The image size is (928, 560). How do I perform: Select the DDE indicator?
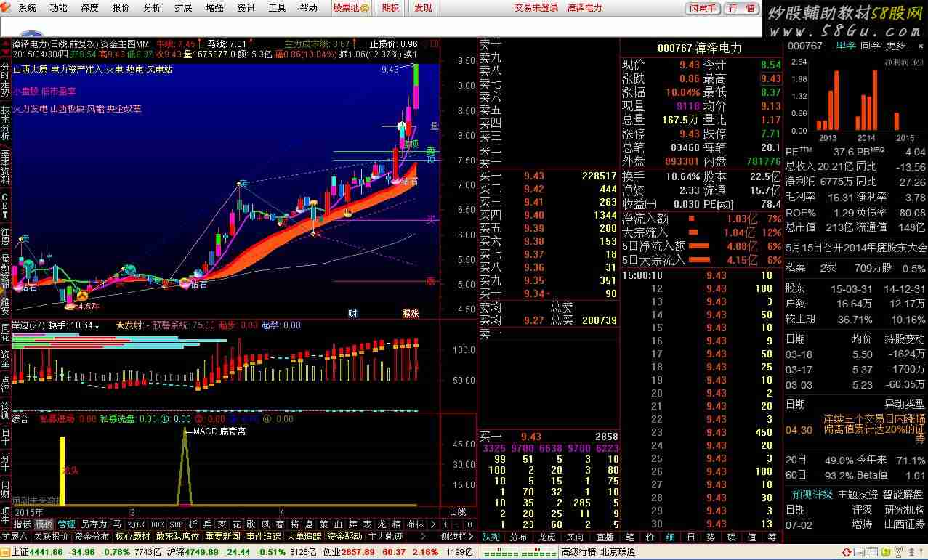click(x=157, y=524)
